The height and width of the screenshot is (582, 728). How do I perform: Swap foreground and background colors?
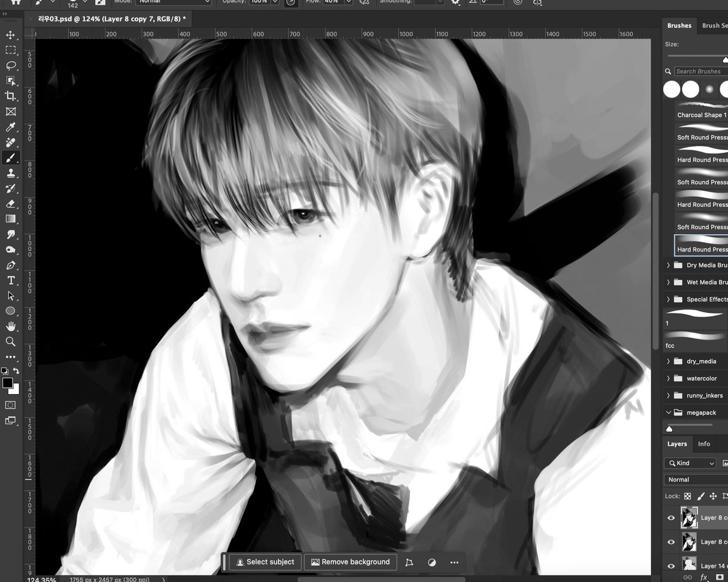click(x=16, y=370)
